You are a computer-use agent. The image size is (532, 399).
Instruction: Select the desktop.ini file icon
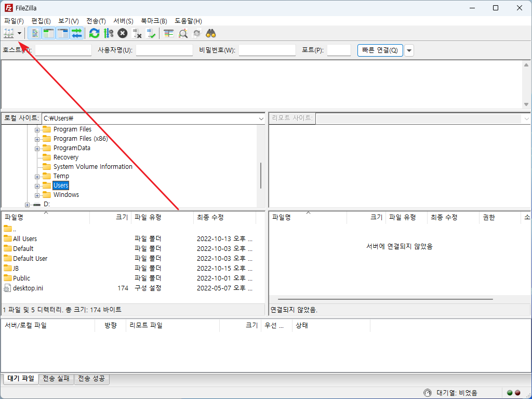(7, 288)
